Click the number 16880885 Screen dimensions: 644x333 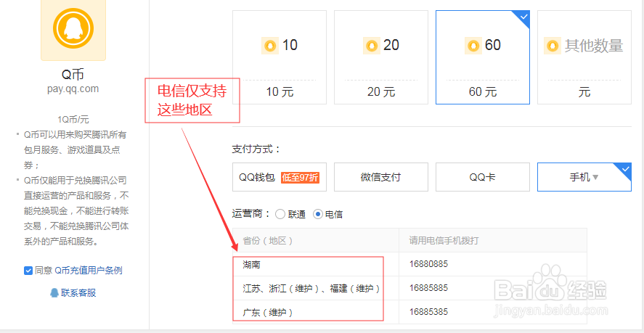pyautogui.click(x=428, y=264)
